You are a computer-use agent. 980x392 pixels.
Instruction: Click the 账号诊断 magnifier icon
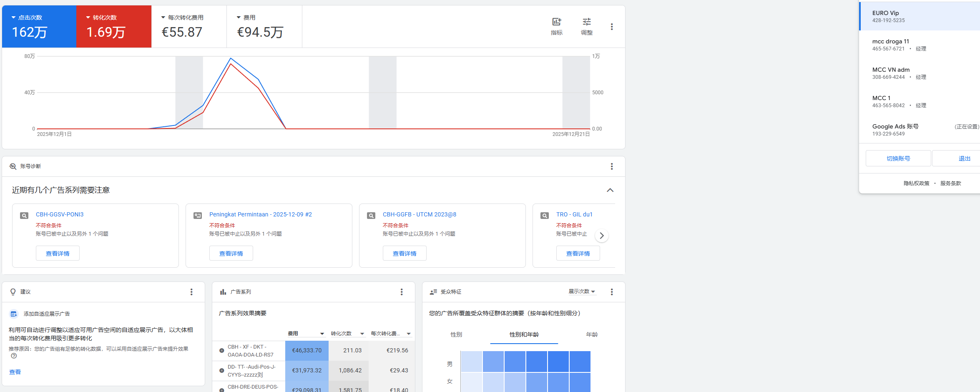(13, 166)
